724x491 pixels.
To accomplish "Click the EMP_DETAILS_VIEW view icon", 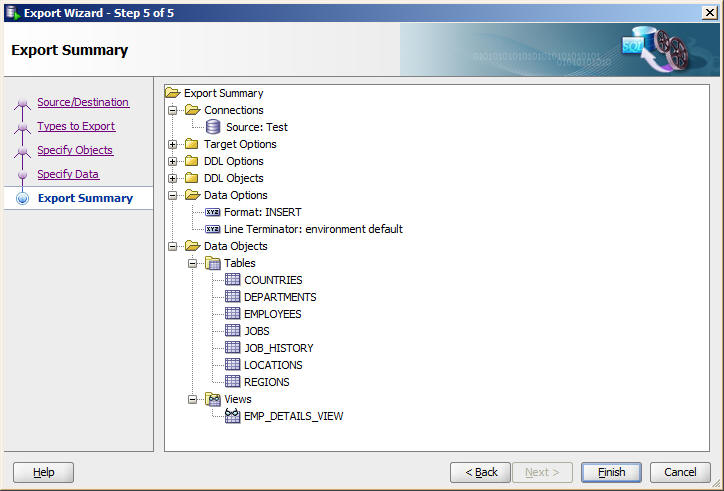I will point(232,416).
